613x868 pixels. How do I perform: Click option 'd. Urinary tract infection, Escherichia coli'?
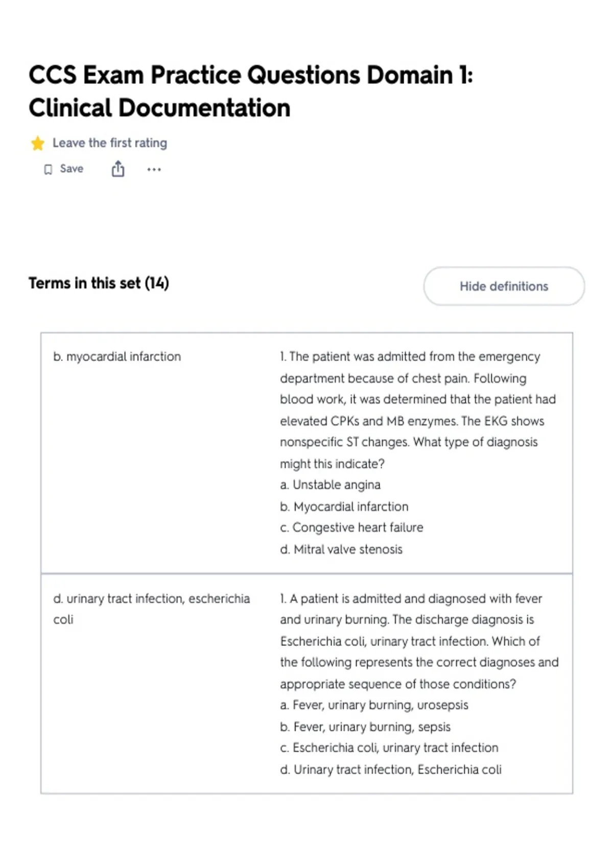[x=391, y=769]
